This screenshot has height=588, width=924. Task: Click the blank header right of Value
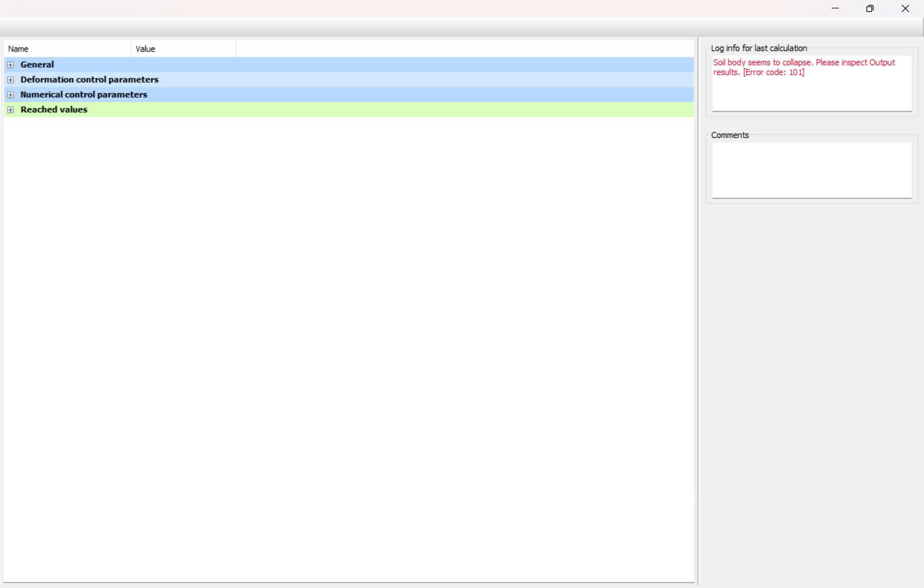coord(465,49)
